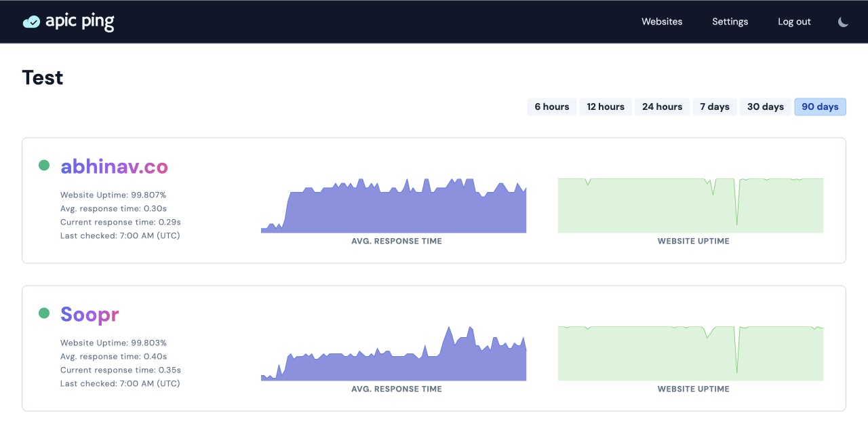Click the abhinav.co website uptime chart
This screenshot has width=868, height=424.
pyautogui.click(x=690, y=206)
